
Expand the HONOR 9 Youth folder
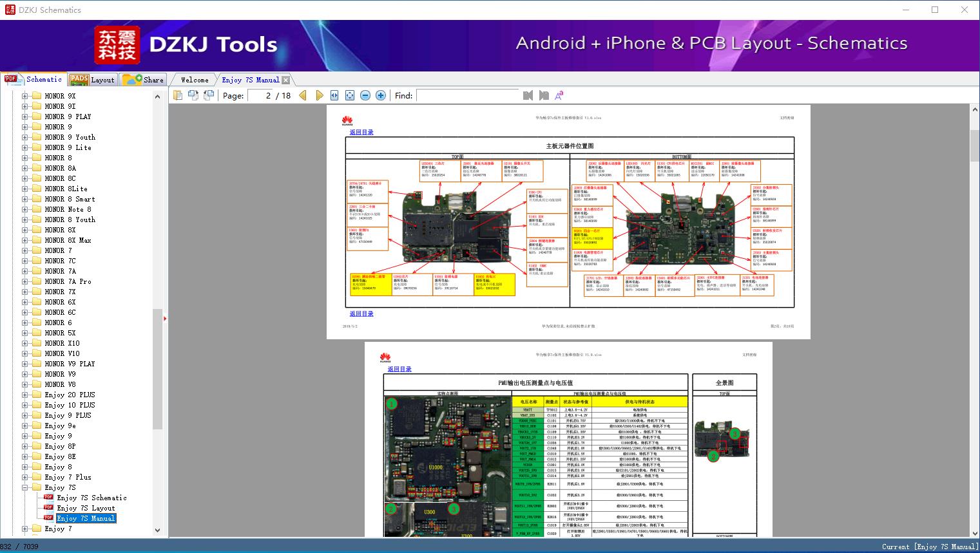pyautogui.click(x=25, y=137)
